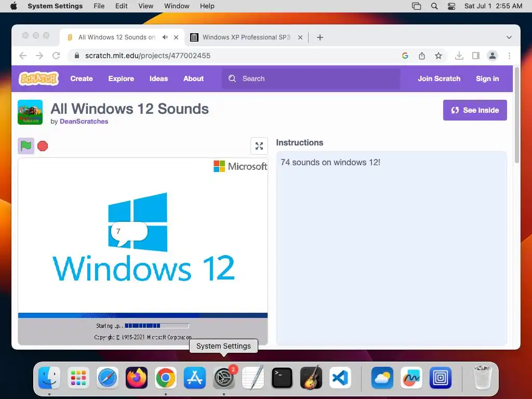Open the blue concentric squares dock app
Viewport: 532px width, 399px height.
[441, 378]
